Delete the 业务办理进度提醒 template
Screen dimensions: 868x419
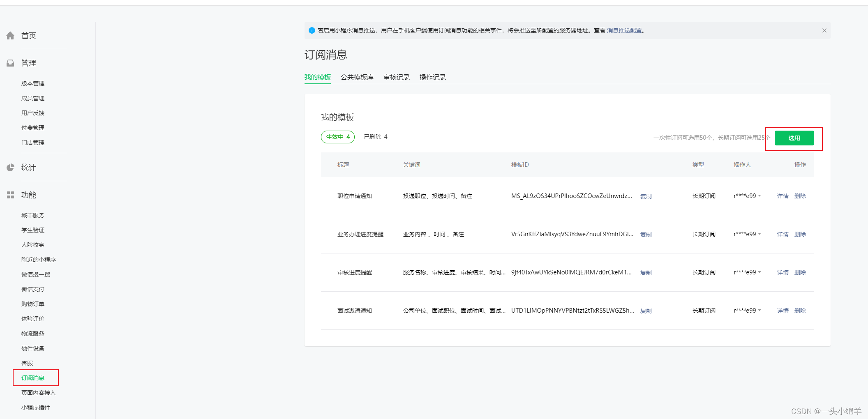[800, 234]
